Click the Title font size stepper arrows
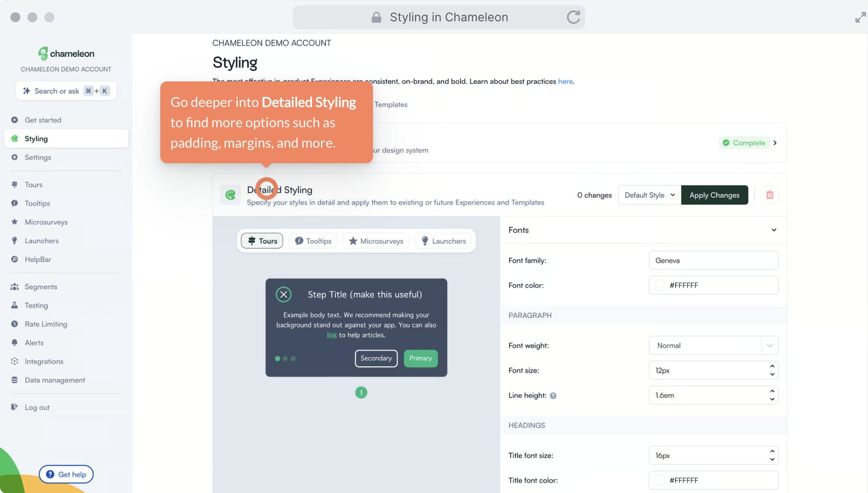 click(x=772, y=456)
